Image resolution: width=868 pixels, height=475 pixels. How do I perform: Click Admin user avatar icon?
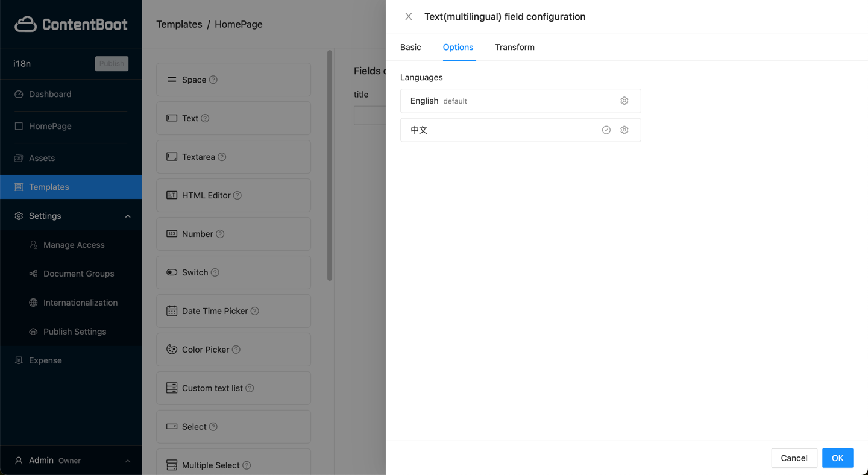(19, 461)
